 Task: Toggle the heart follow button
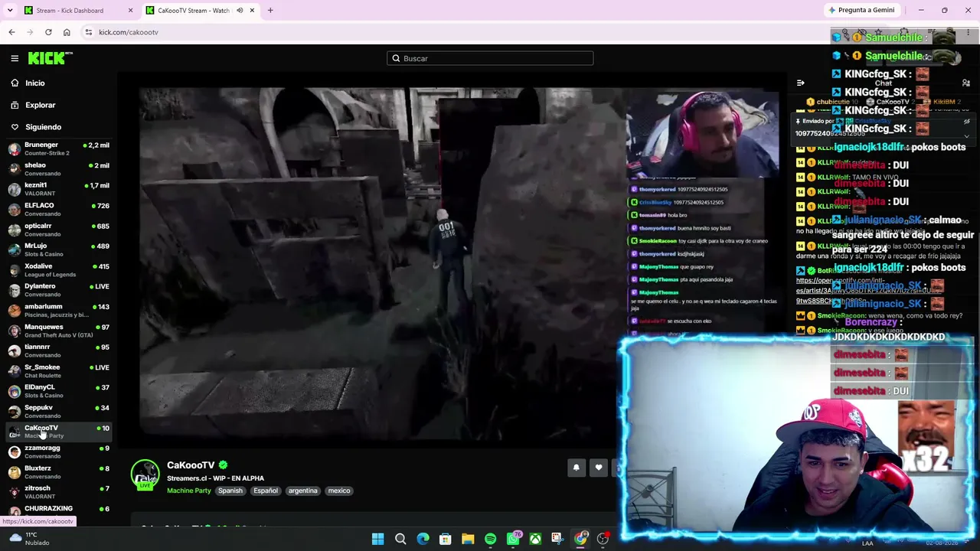pos(599,468)
